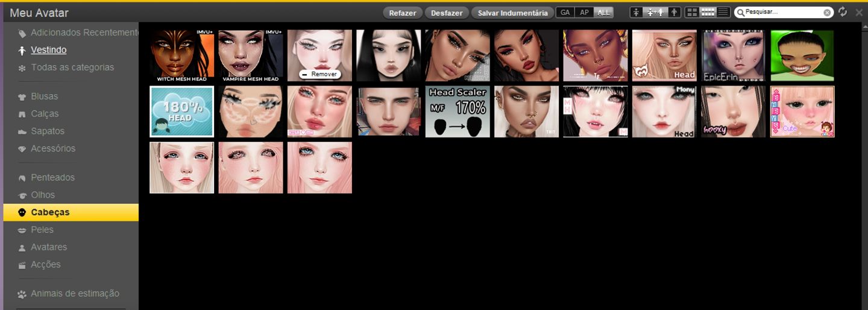Switch to large thumbnail grid view
This screenshot has width=868, height=310.
click(693, 12)
